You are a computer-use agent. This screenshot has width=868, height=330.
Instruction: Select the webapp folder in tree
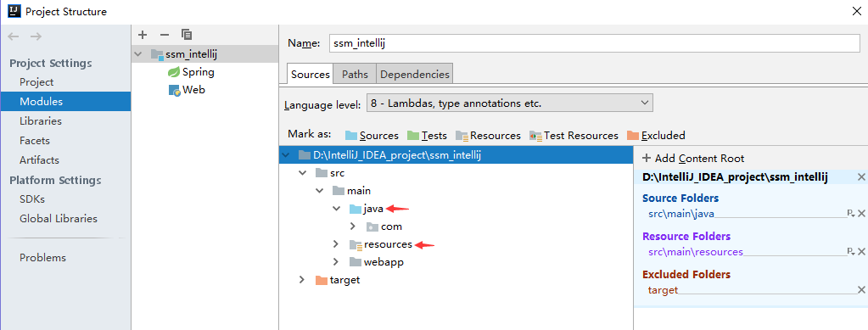[384, 262]
